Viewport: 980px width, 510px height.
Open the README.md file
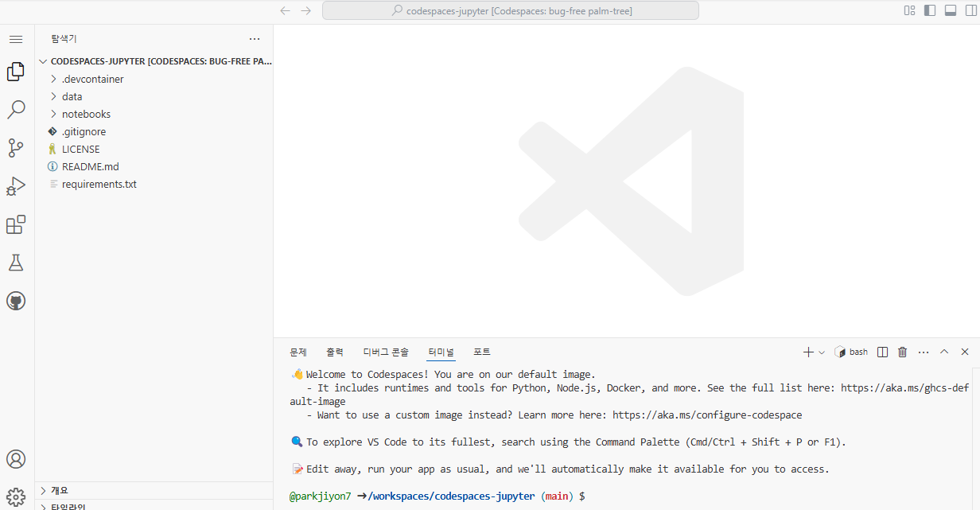154,166
